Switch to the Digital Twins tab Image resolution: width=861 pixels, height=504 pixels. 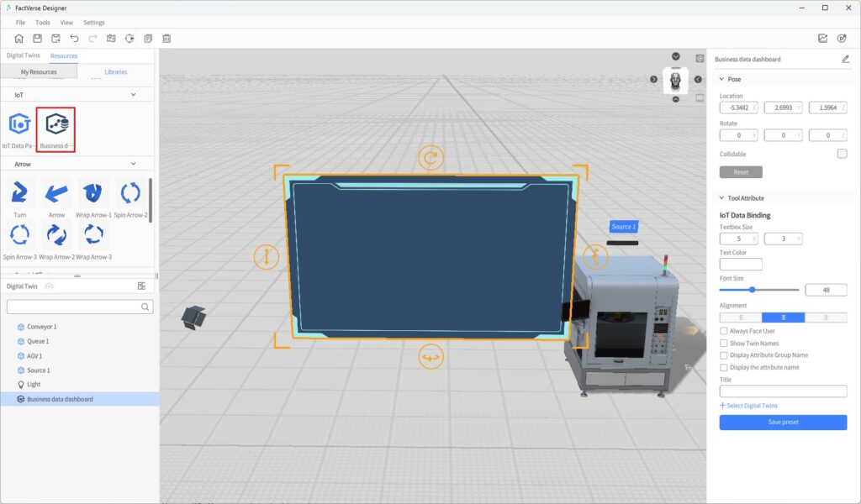coord(24,55)
